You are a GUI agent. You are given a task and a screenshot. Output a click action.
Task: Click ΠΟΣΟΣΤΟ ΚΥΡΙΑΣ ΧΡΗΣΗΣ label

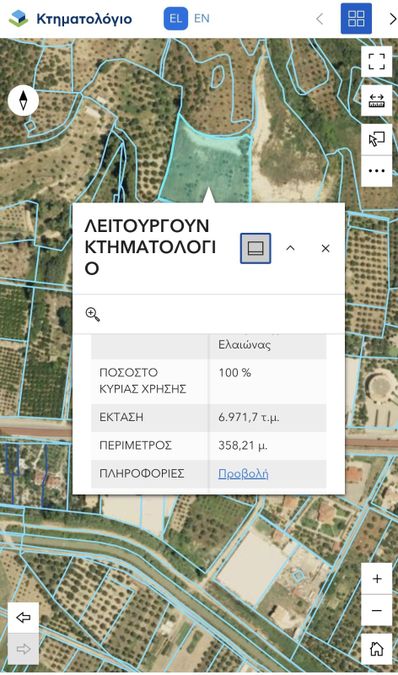[143, 381]
